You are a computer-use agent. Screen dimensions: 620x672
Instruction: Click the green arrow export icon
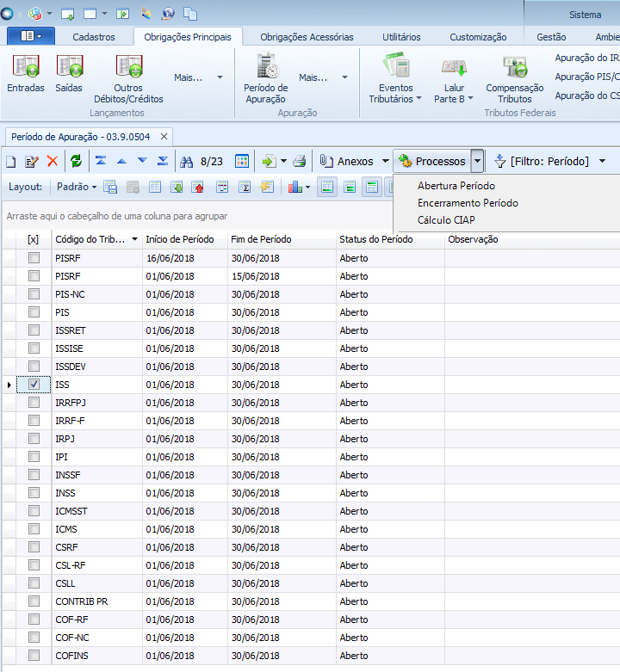point(269,162)
